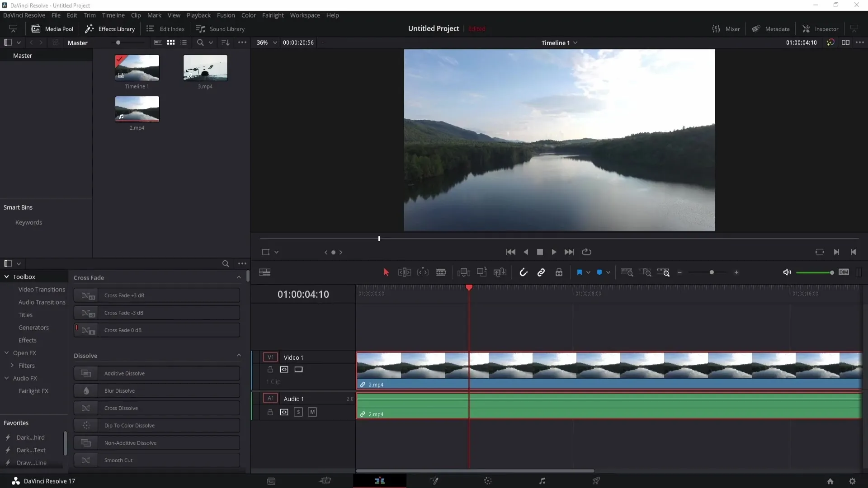The height and width of the screenshot is (488, 868).
Task: Solo the Audio 1 track
Action: tap(298, 412)
